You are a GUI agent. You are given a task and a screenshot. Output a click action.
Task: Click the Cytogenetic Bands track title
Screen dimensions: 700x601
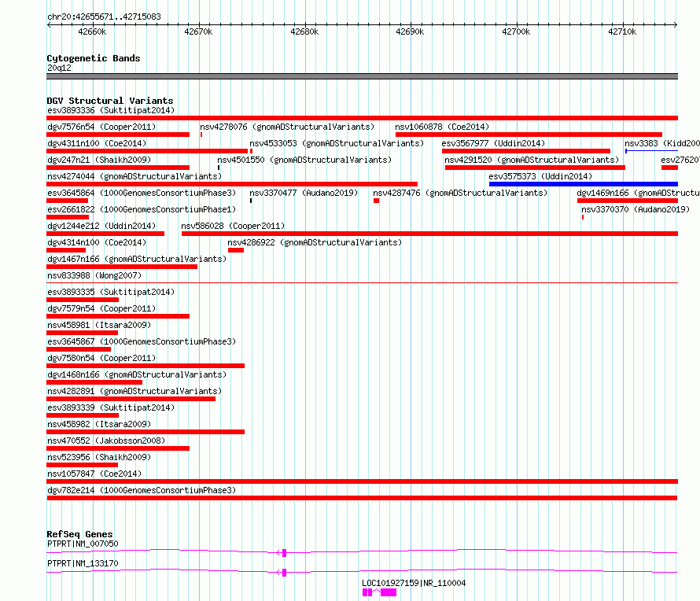tap(94, 58)
